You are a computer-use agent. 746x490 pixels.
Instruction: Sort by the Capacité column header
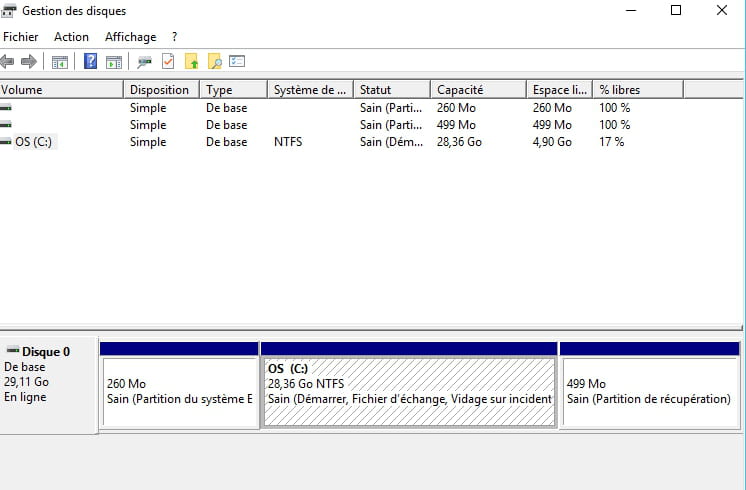click(476, 90)
